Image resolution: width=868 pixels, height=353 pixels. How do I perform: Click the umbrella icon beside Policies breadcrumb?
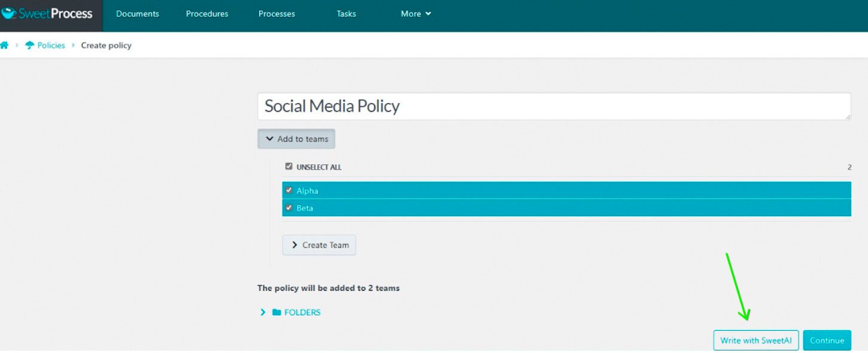(31, 44)
